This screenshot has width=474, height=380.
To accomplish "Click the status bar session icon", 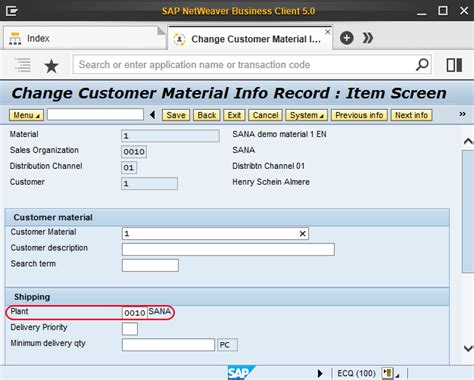I will (388, 373).
